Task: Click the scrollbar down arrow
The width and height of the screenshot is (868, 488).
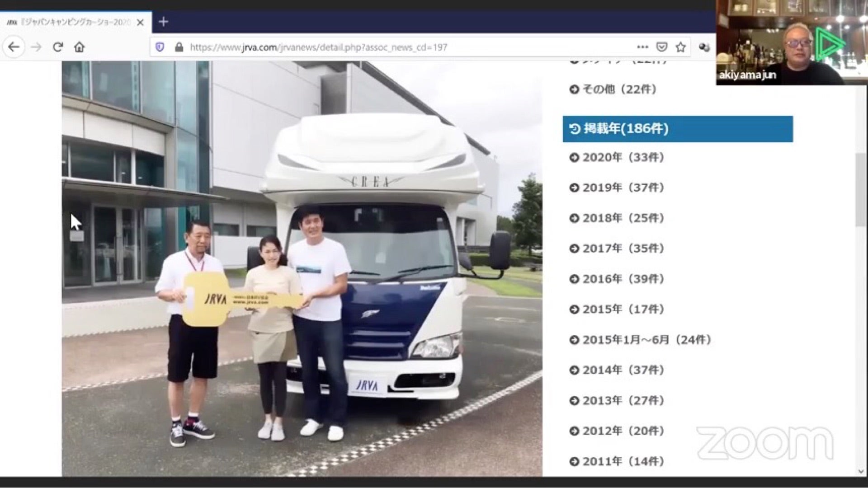Action: coord(860,471)
